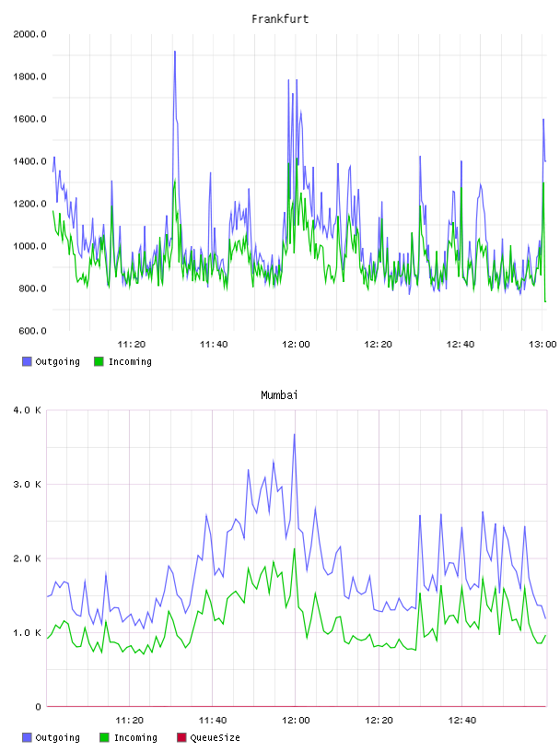Click the 600.0 y-axis label in Frankfurt chart

pos(32,331)
